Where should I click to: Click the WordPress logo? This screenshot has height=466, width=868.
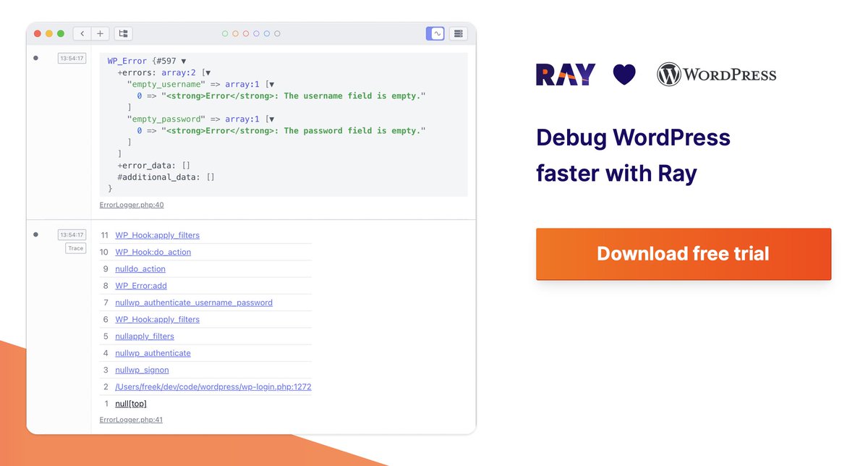(x=717, y=75)
